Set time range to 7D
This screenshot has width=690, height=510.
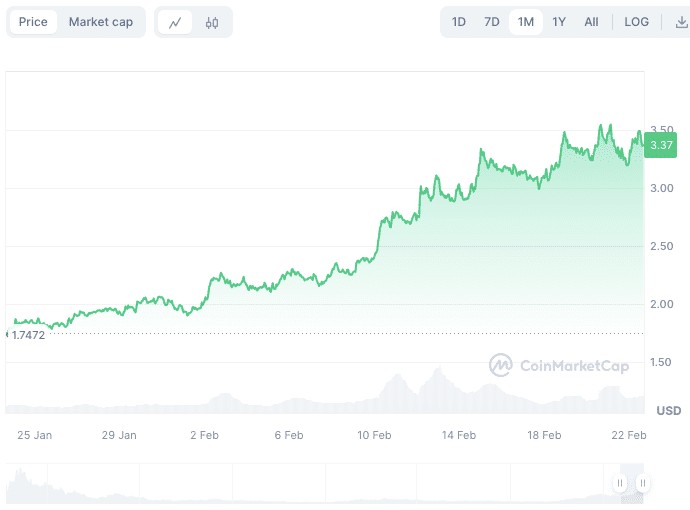click(491, 22)
